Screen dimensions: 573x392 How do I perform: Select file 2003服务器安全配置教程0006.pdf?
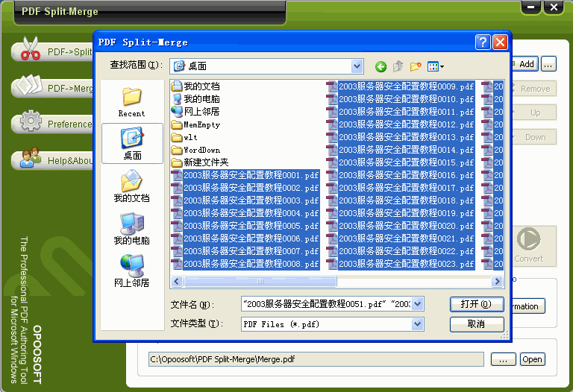tap(245, 238)
